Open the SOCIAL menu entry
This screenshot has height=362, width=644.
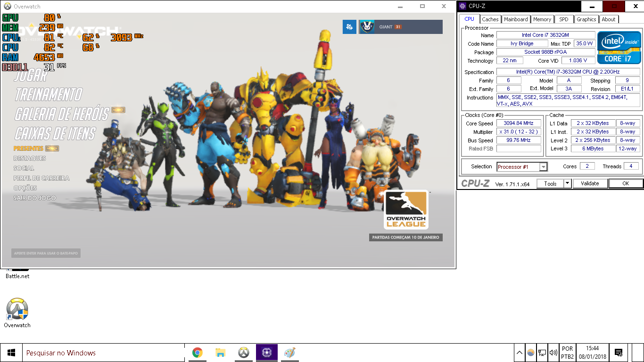24,168
